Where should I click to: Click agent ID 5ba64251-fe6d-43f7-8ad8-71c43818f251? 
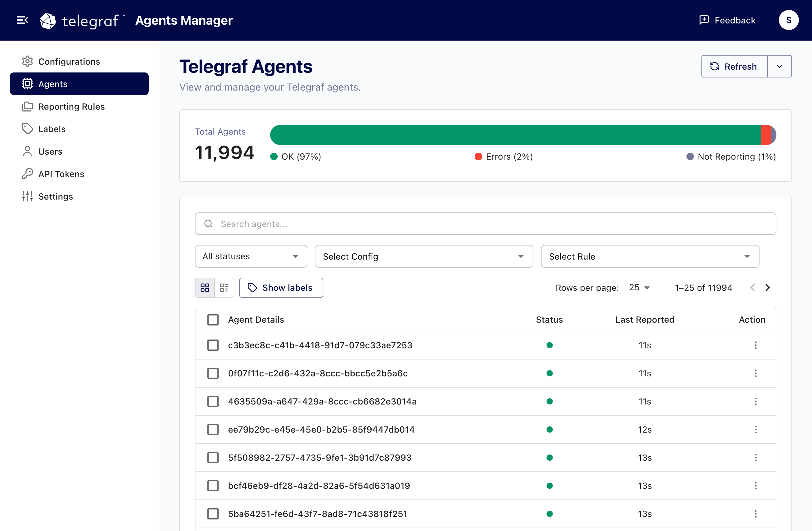318,514
